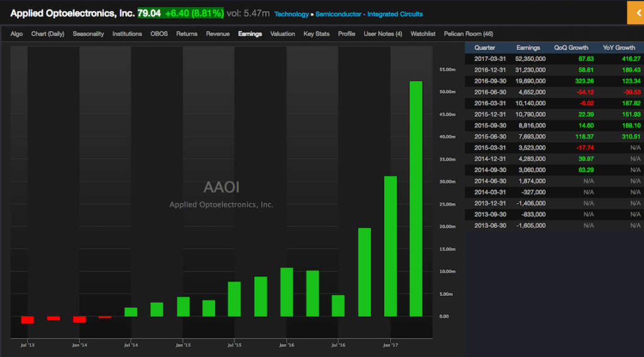Open the Watchlist tab
Viewport: 644px width, 357px height.
(x=423, y=34)
